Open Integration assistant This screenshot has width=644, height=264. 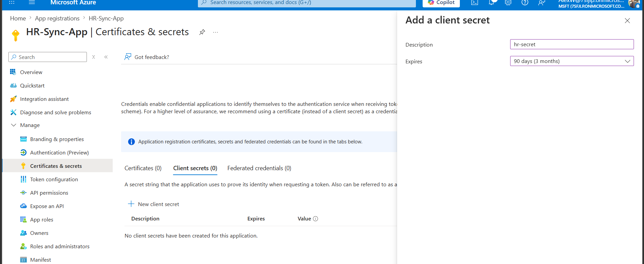[x=44, y=99]
